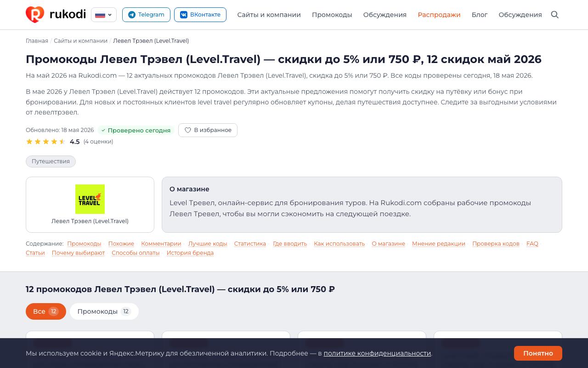588x368 pixels.
Task: Click the 4.5 rating value
Action: click(x=75, y=142)
